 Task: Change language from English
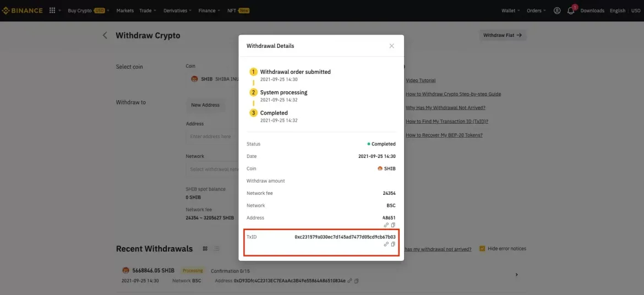click(x=617, y=10)
